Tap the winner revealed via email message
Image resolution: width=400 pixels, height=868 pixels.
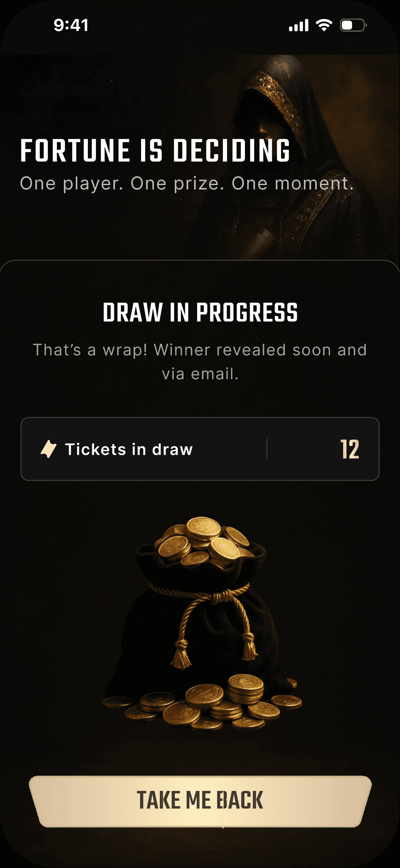click(x=200, y=362)
